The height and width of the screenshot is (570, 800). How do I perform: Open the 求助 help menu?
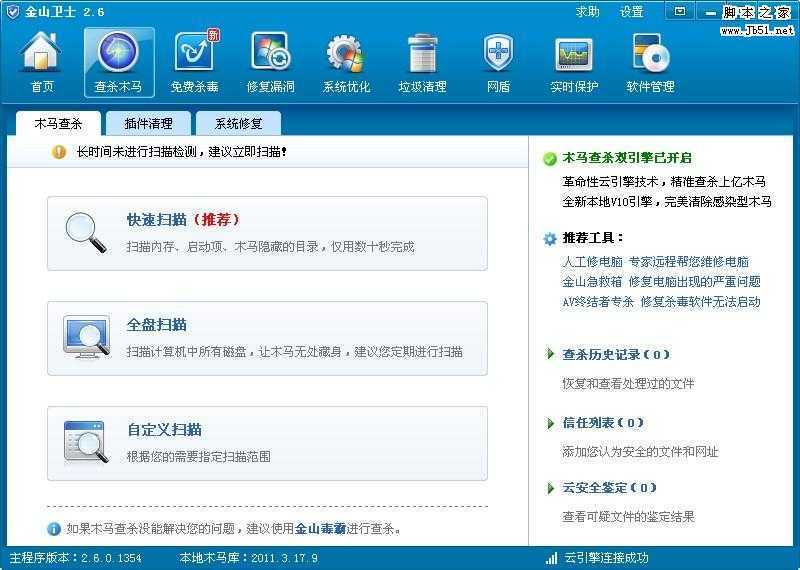(x=587, y=11)
